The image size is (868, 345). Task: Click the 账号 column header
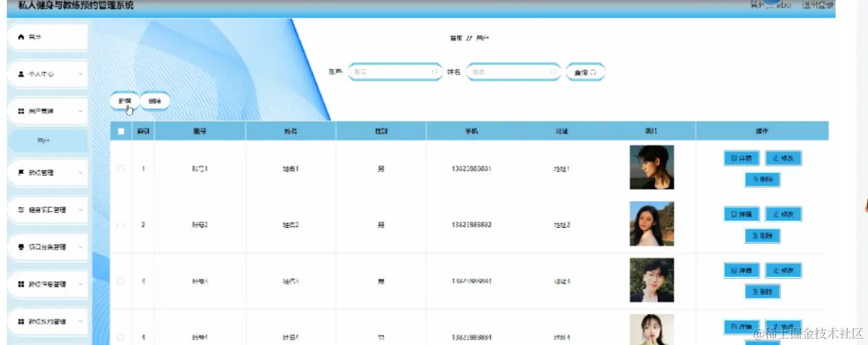(200, 131)
